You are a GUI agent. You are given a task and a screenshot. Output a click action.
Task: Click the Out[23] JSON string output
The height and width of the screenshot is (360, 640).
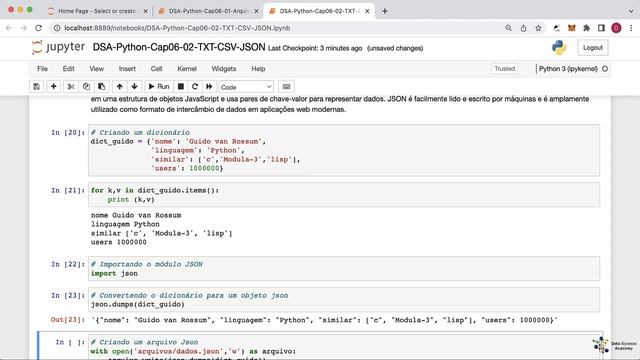[324, 320]
